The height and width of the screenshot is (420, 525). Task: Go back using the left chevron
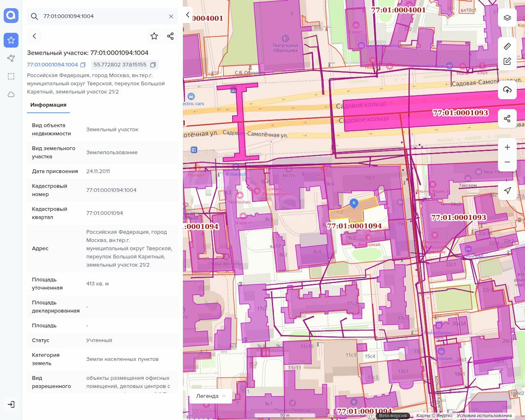34,36
